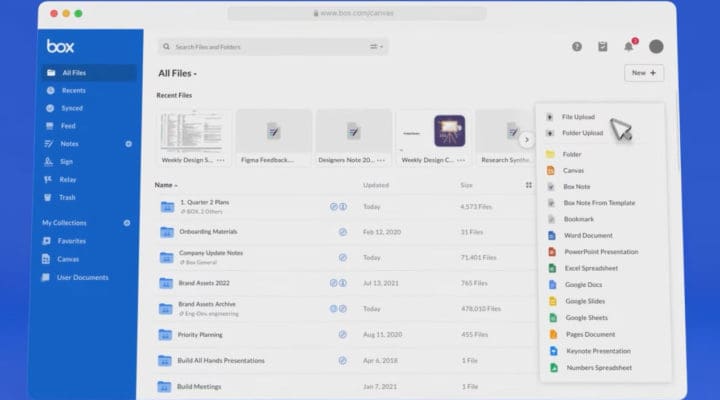Viewport: 720px width, 400px height.
Task: Click the Box logo in sidebar
Action: pyautogui.click(x=60, y=46)
